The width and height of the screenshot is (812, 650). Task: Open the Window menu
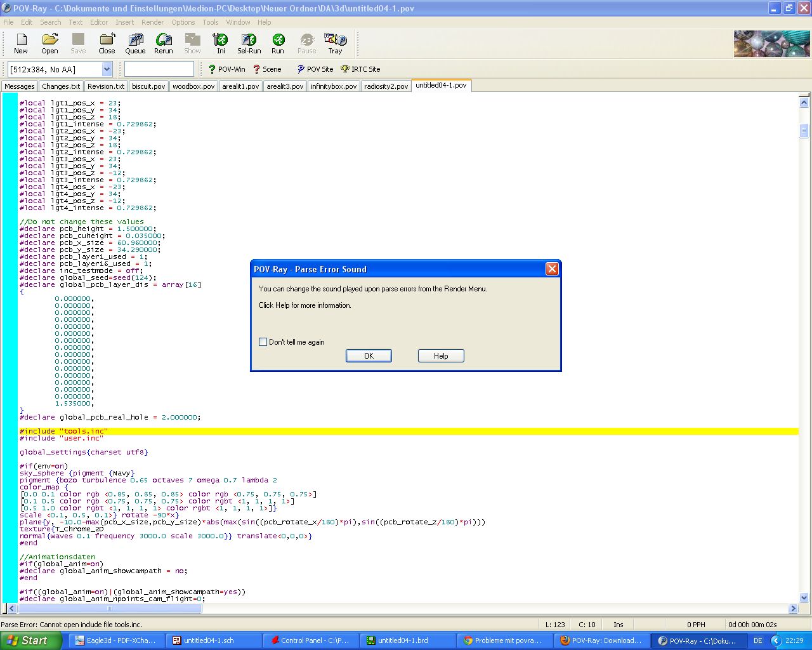point(238,22)
